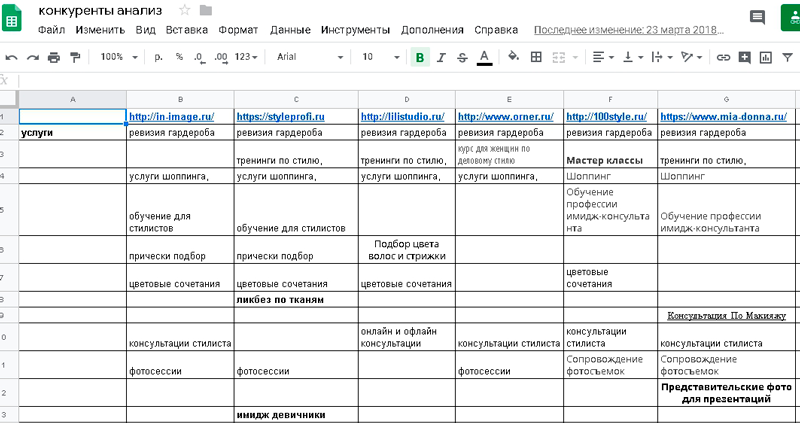Toggle Bold formatting
The width and height of the screenshot is (800, 423).
coord(420,57)
